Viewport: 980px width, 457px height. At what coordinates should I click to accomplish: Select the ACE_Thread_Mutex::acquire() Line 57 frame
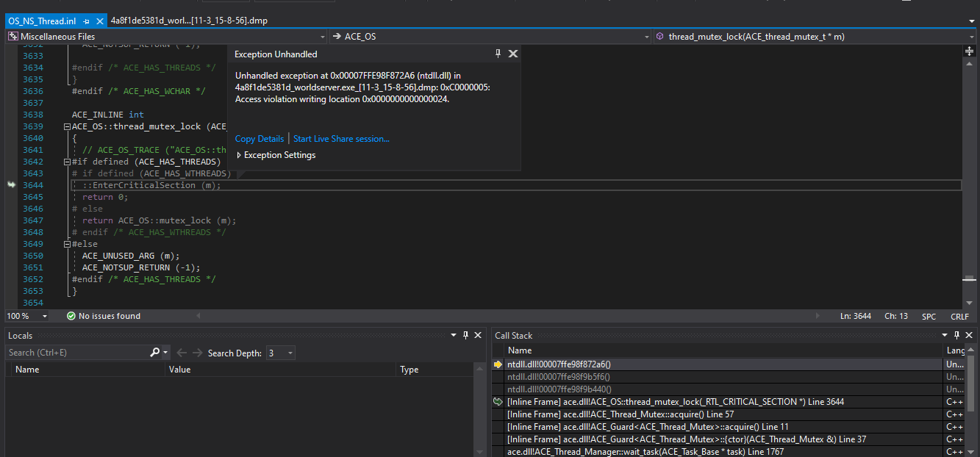coord(724,414)
